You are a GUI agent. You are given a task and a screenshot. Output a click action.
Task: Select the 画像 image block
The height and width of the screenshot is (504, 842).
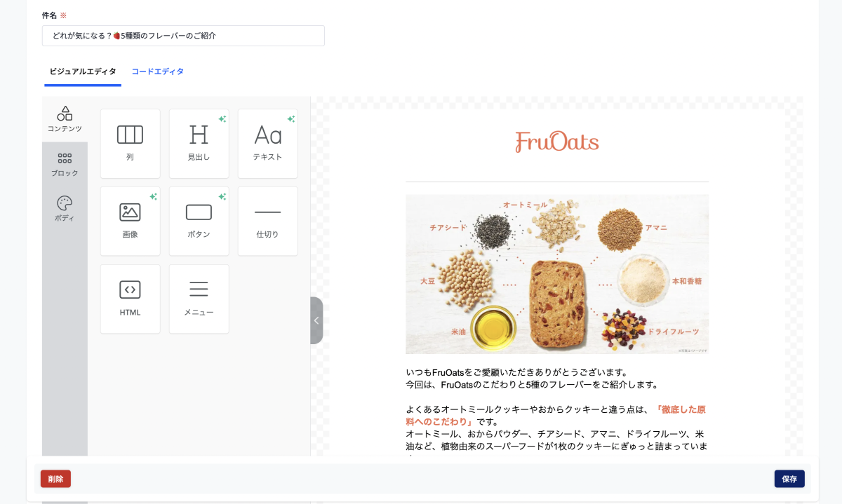pyautogui.click(x=130, y=221)
